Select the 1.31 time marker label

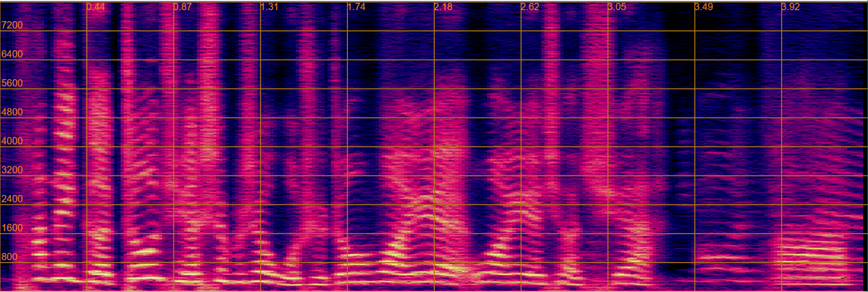269,7
